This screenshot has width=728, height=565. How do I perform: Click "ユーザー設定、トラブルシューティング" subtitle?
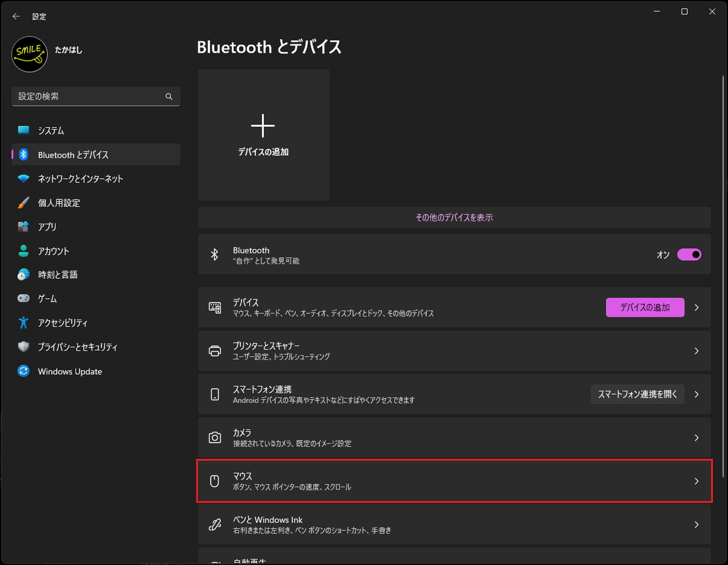coord(281,357)
